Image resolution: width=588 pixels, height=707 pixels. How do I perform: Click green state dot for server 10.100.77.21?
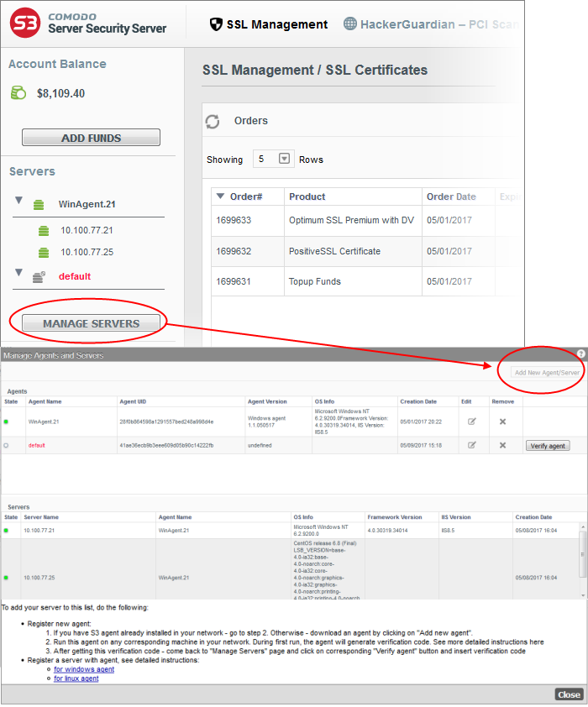[7, 531]
